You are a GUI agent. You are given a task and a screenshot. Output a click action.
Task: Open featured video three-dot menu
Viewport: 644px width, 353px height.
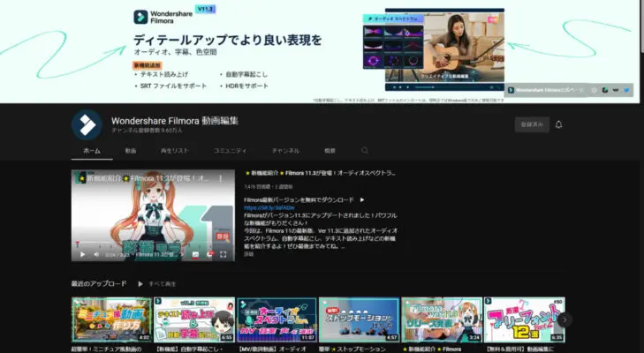(x=221, y=178)
